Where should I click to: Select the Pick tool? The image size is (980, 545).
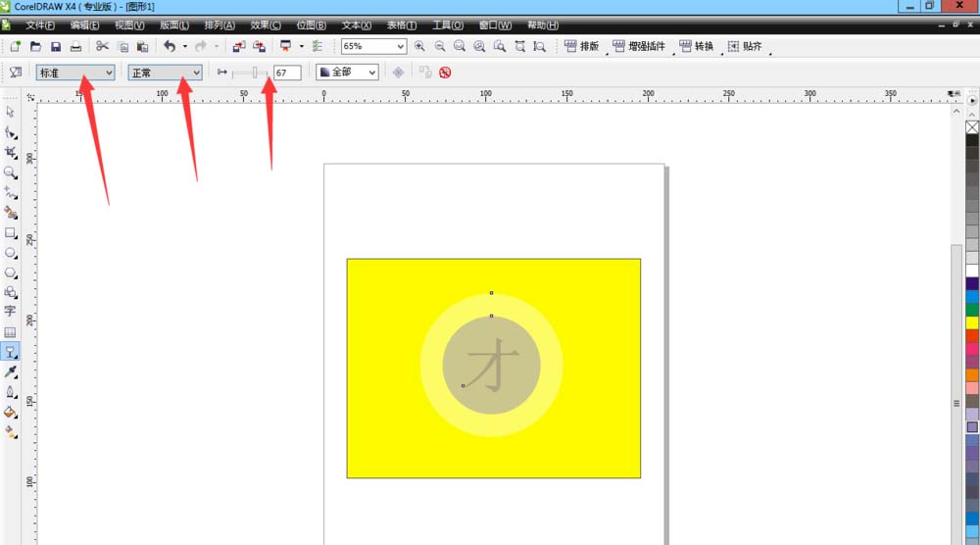pyautogui.click(x=10, y=112)
